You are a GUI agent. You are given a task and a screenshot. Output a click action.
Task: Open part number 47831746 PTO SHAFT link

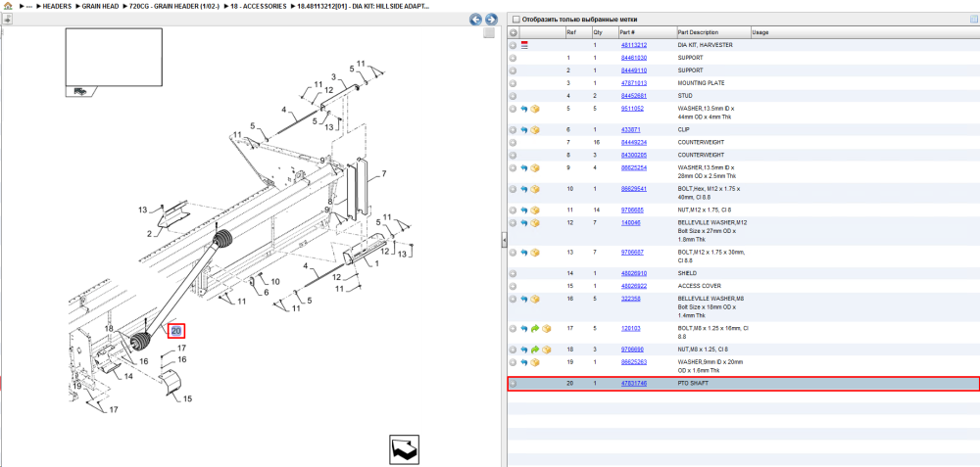(x=633, y=384)
